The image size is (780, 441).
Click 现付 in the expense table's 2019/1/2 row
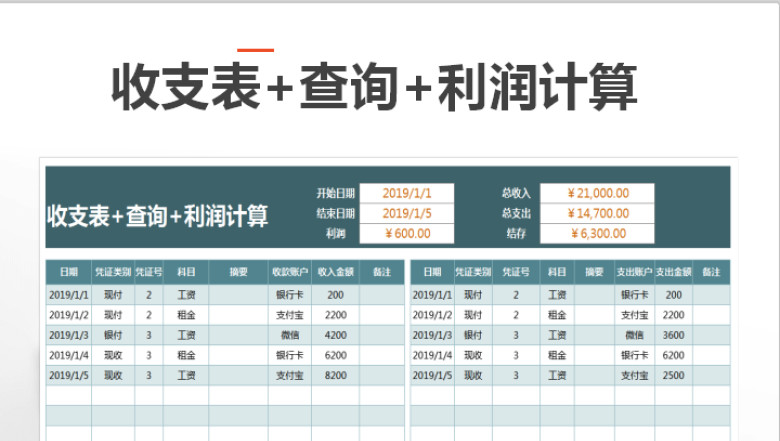pos(473,315)
